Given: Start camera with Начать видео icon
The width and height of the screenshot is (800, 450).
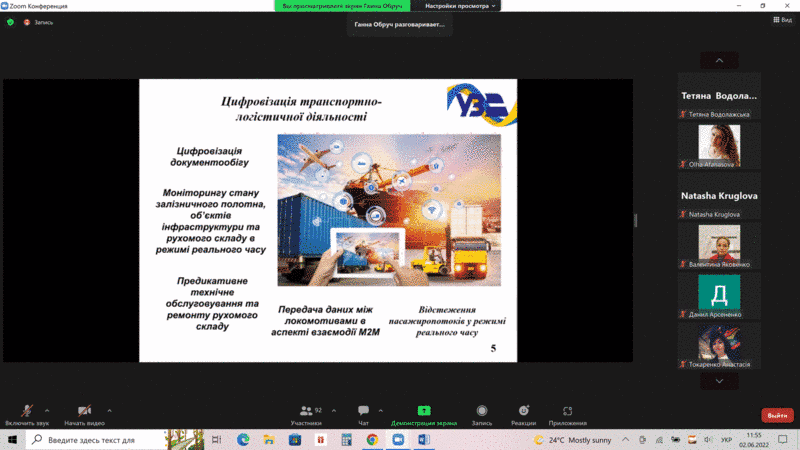Looking at the screenshot, I should pyautogui.click(x=85, y=411).
